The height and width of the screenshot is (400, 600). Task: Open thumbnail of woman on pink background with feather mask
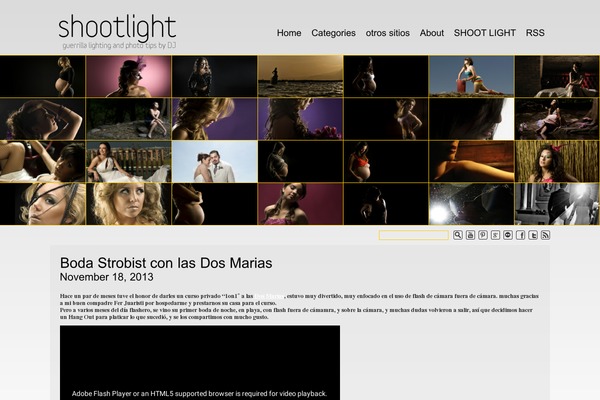[x=129, y=76]
